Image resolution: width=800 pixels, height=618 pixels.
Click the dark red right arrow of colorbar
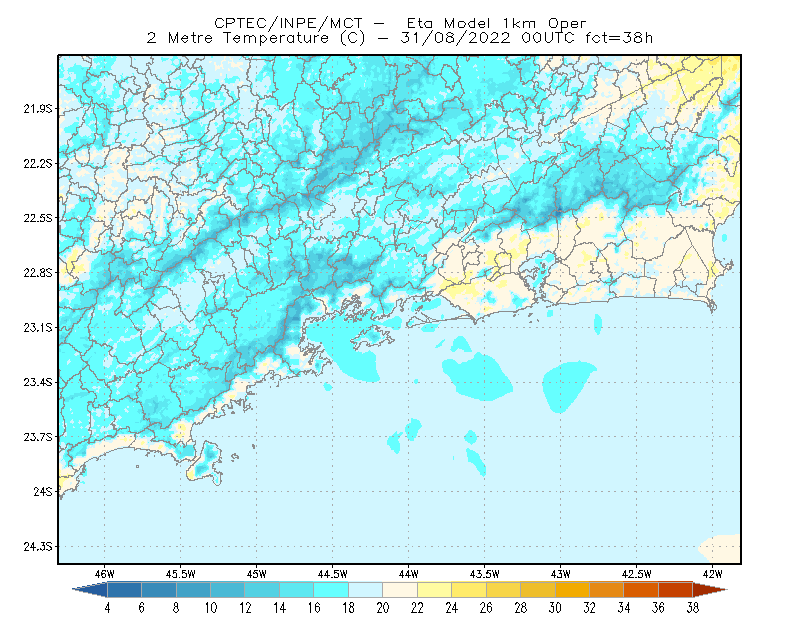point(710,590)
